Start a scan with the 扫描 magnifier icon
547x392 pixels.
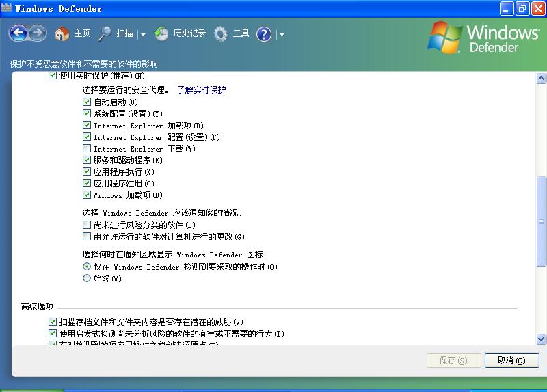(105, 33)
